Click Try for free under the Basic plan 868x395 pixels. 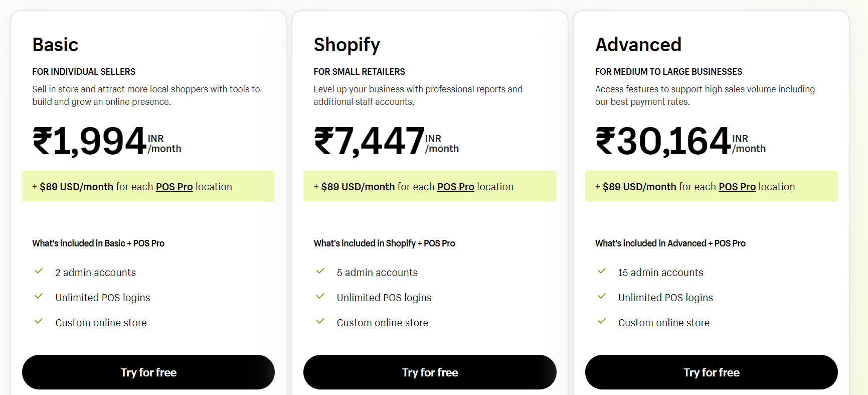148,372
